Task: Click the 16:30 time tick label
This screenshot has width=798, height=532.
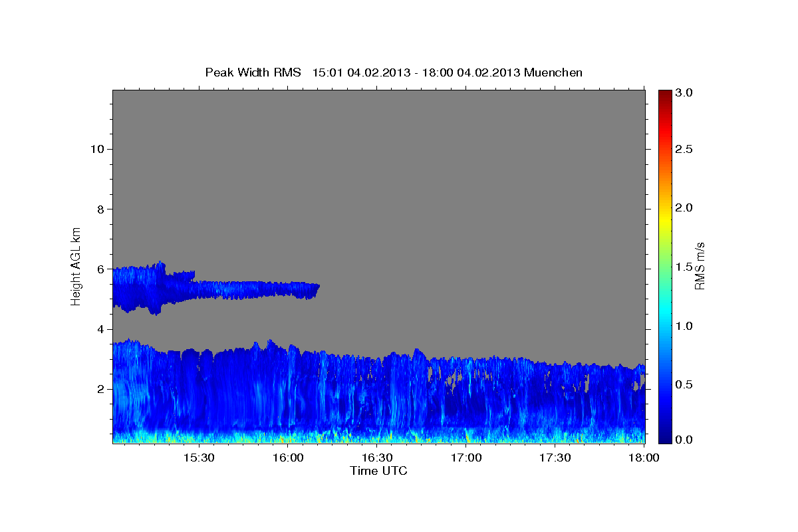Action: (x=376, y=458)
